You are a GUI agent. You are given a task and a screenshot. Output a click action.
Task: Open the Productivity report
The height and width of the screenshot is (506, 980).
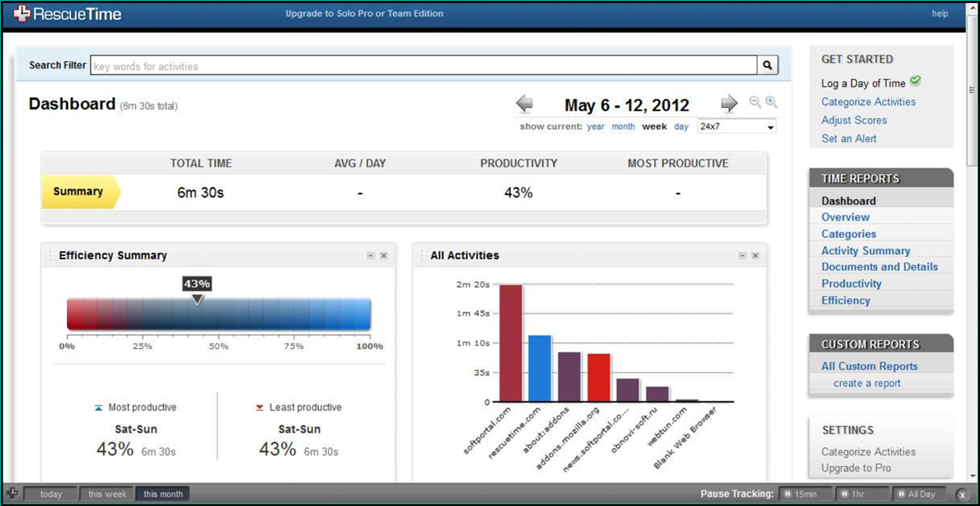tap(851, 284)
